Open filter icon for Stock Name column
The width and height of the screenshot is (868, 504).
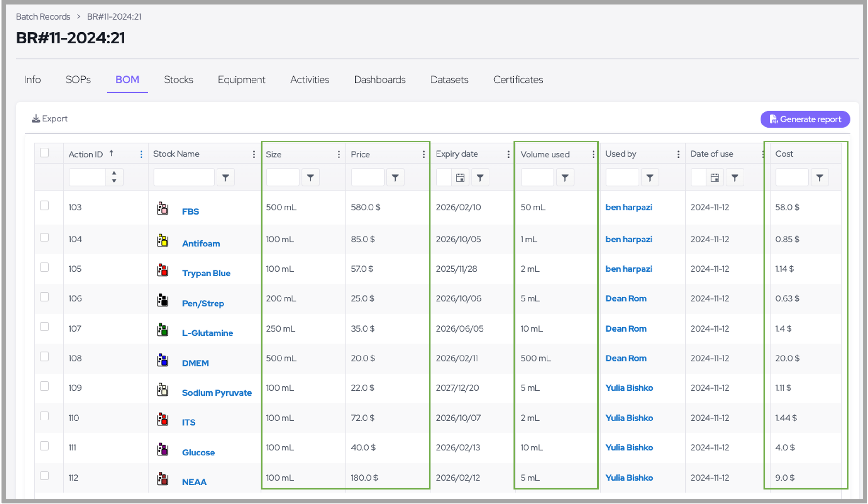pyautogui.click(x=225, y=177)
